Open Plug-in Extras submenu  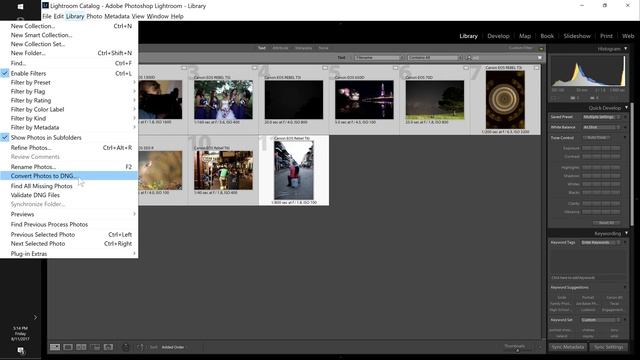coord(69,253)
